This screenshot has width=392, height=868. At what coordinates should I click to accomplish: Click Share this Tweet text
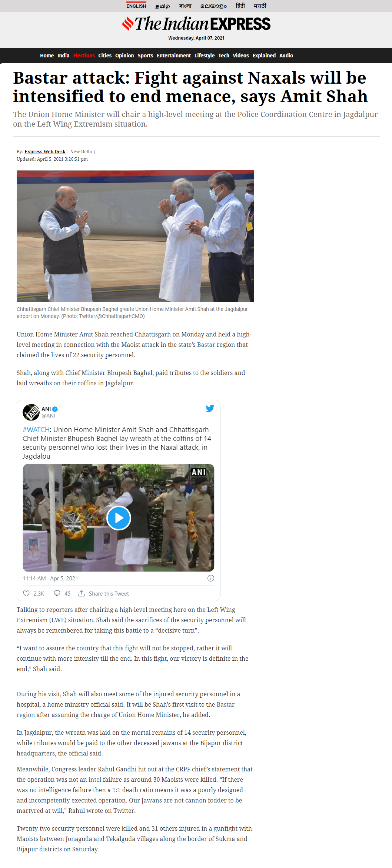point(109,593)
